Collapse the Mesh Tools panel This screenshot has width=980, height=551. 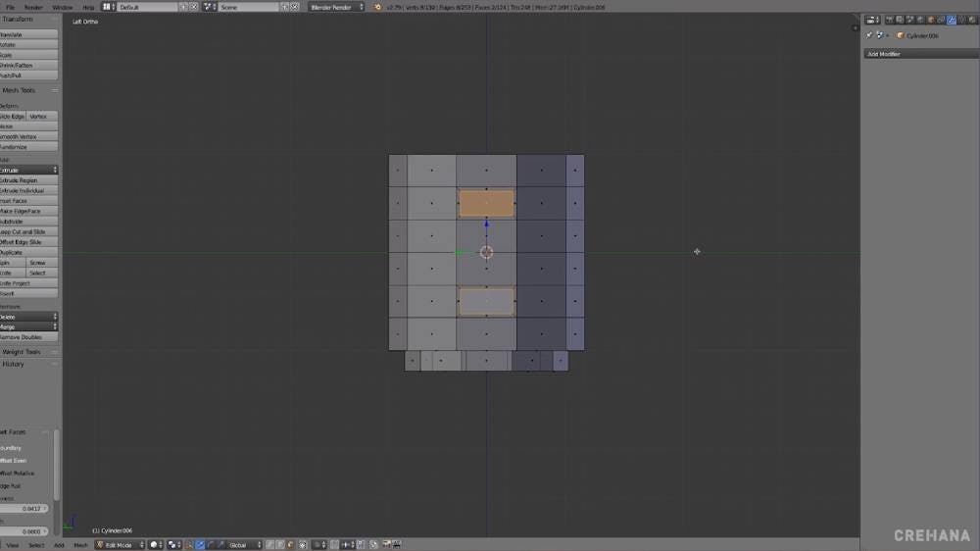point(19,90)
